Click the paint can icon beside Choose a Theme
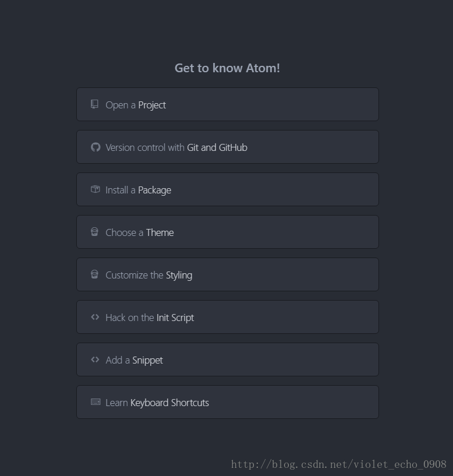 (94, 232)
